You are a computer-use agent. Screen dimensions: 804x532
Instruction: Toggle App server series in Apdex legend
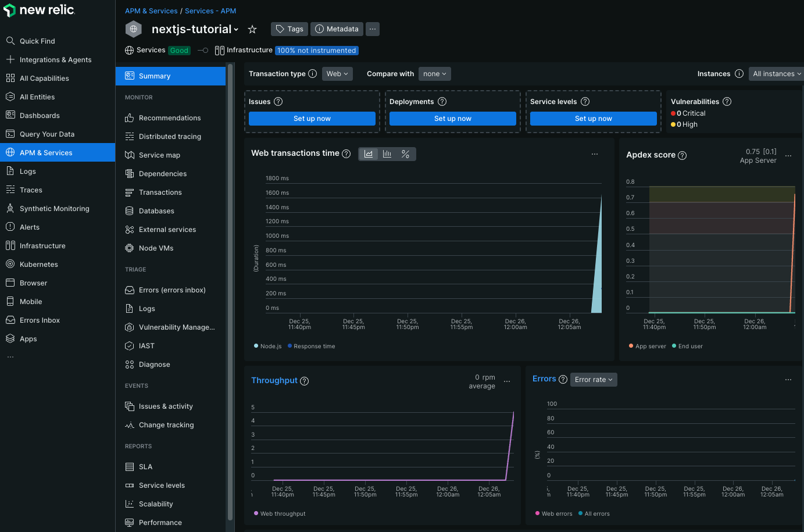(648, 346)
